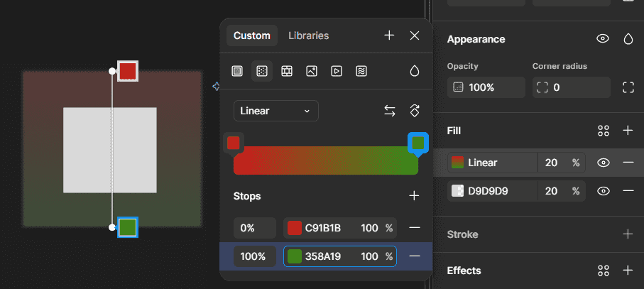Select the green stop on gradient bar
The image size is (644, 289).
click(x=418, y=143)
